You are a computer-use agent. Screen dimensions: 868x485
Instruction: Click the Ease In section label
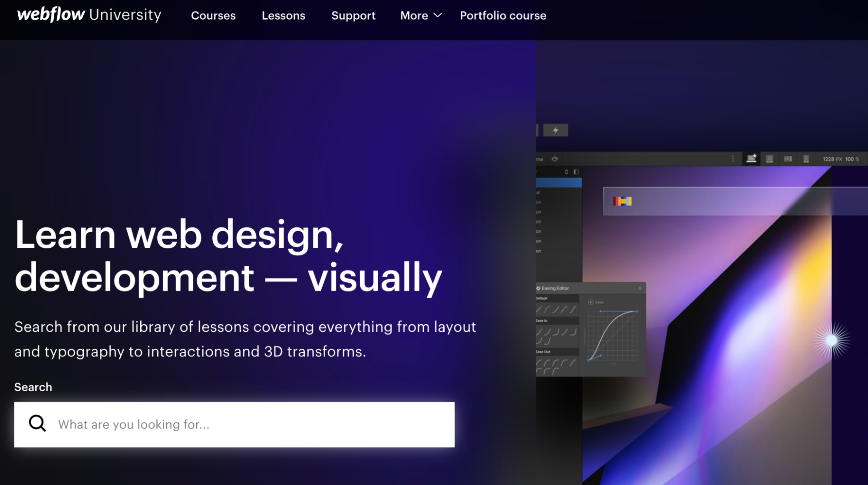[541, 321]
